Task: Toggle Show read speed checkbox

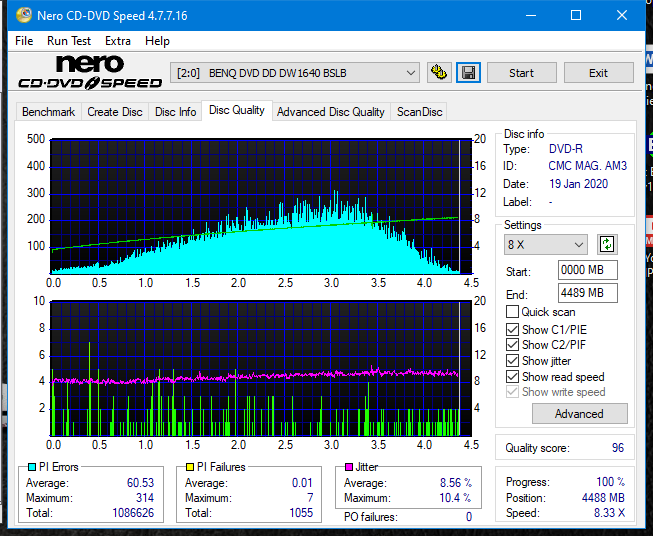Action: (512, 376)
